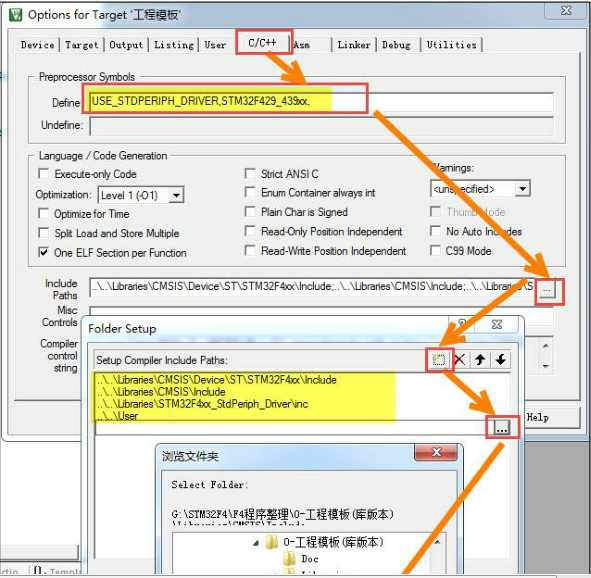Click the New folder icon in Folder Setup
The width and height of the screenshot is (591, 578).
click(x=439, y=360)
